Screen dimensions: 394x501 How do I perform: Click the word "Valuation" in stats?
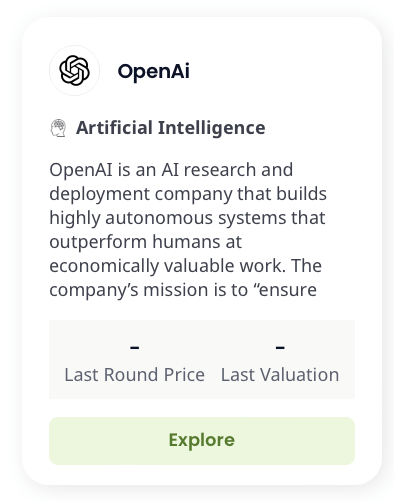coord(300,375)
